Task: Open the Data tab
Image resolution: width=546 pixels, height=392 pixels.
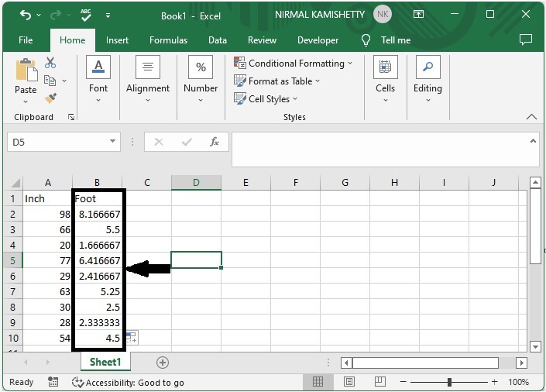Action: [218, 40]
